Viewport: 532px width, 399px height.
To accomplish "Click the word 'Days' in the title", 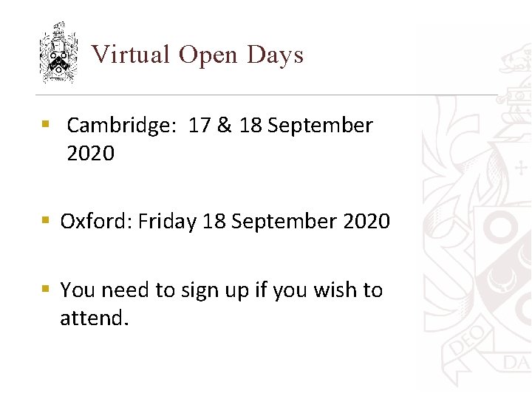I will pyautogui.click(x=275, y=55).
